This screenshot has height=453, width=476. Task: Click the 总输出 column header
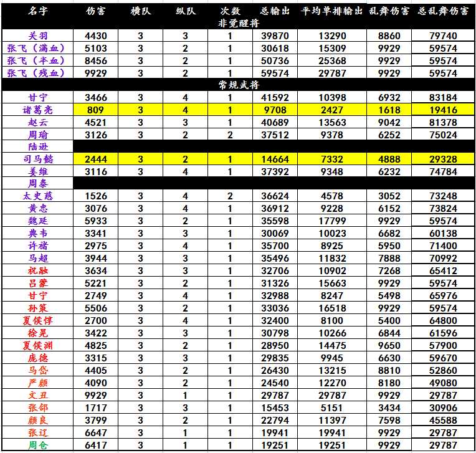pyautogui.click(x=275, y=12)
